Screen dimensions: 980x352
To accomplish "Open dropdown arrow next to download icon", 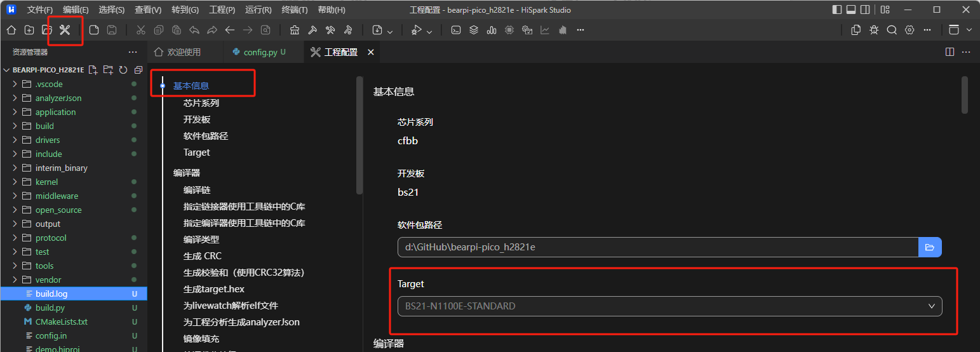I will pos(390,31).
